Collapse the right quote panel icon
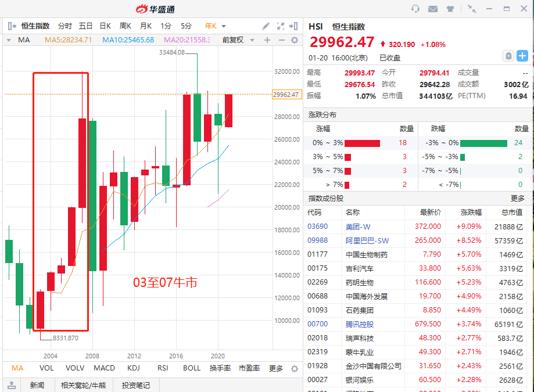The width and height of the screenshot is (534, 392). (293, 26)
